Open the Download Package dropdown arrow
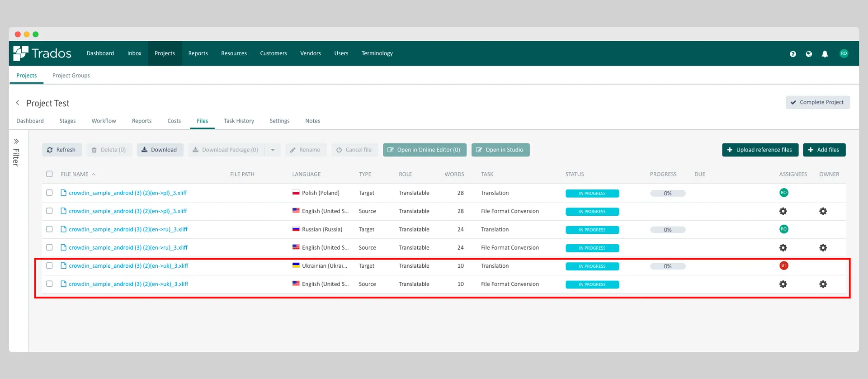 click(x=273, y=150)
